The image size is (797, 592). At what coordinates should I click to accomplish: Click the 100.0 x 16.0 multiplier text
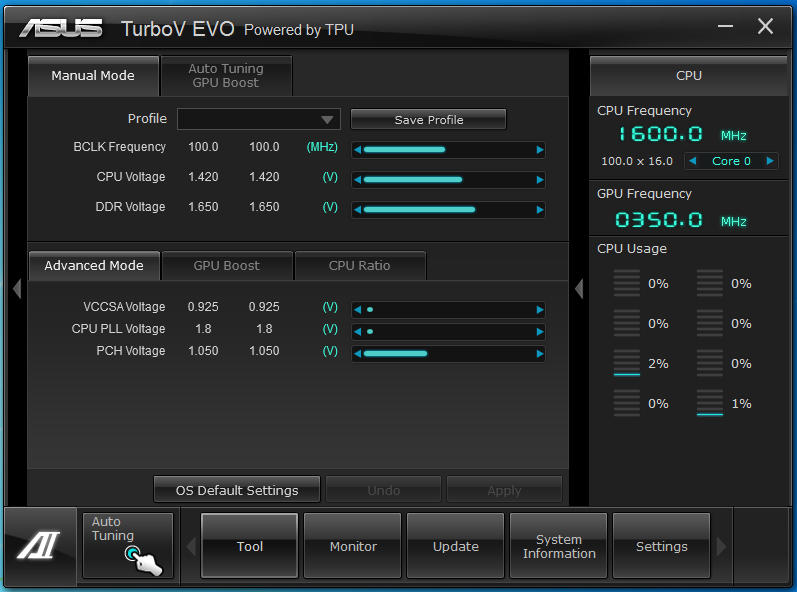click(636, 161)
